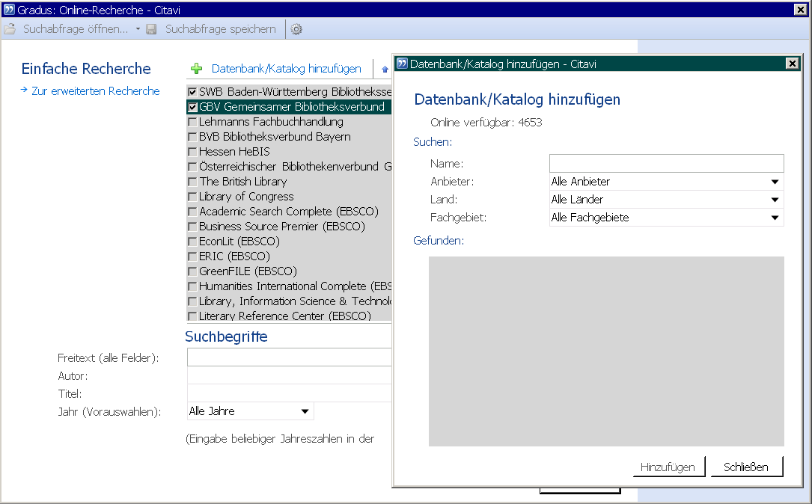This screenshot has height=504, width=812.
Task: Click the Titel input field
Action: [x=289, y=393]
